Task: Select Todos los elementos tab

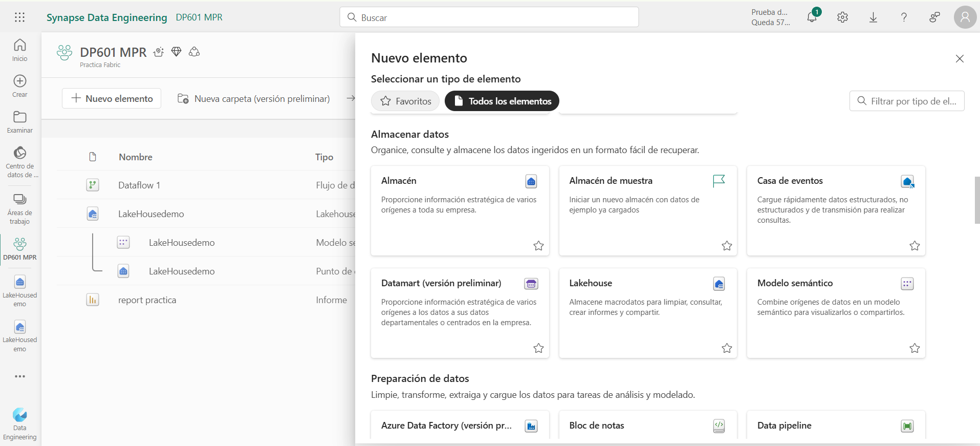Action: click(x=502, y=101)
